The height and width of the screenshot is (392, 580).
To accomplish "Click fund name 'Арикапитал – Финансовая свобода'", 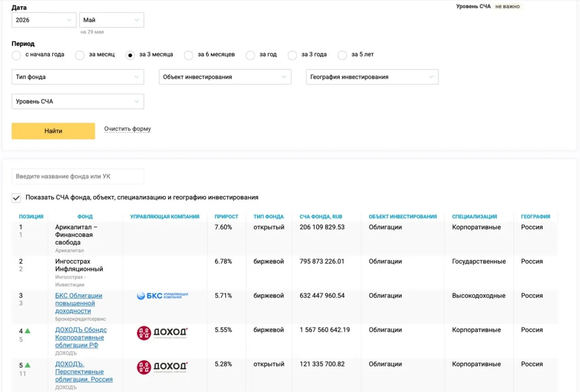I will pyautogui.click(x=76, y=235).
